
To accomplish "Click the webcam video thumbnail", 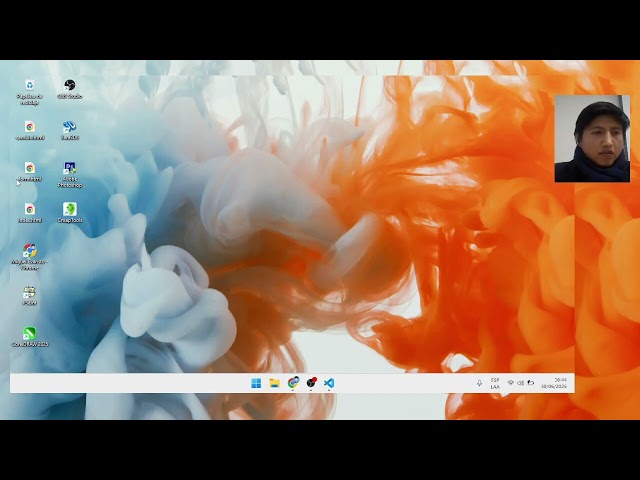I will (592, 138).
